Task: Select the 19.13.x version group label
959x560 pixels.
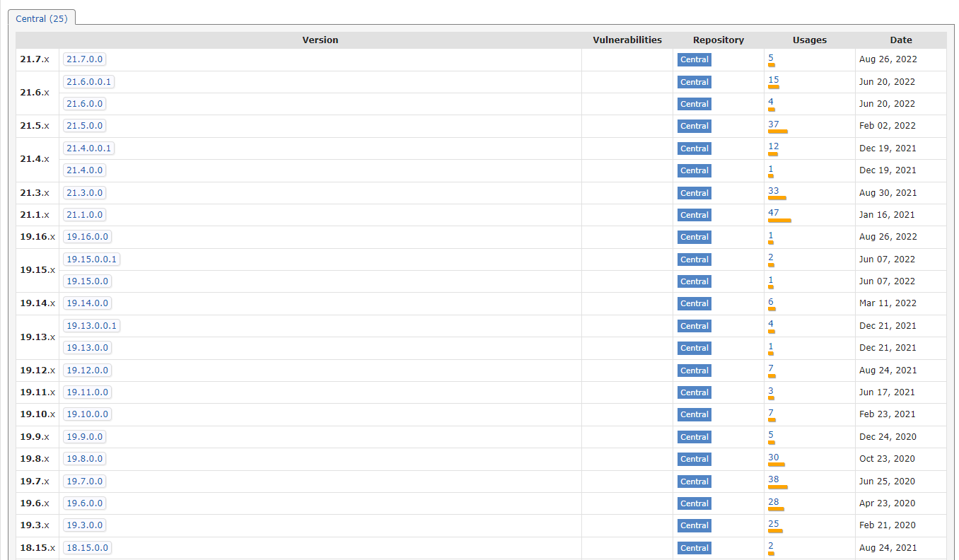Action: click(x=37, y=337)
